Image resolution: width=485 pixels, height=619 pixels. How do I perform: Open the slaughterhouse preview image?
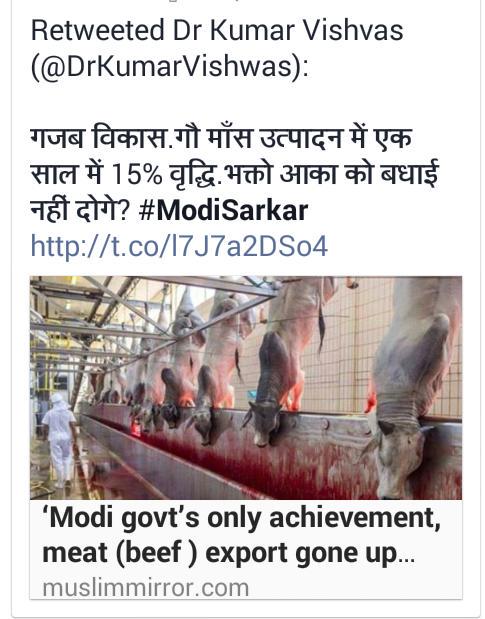[x=246, y=388]
